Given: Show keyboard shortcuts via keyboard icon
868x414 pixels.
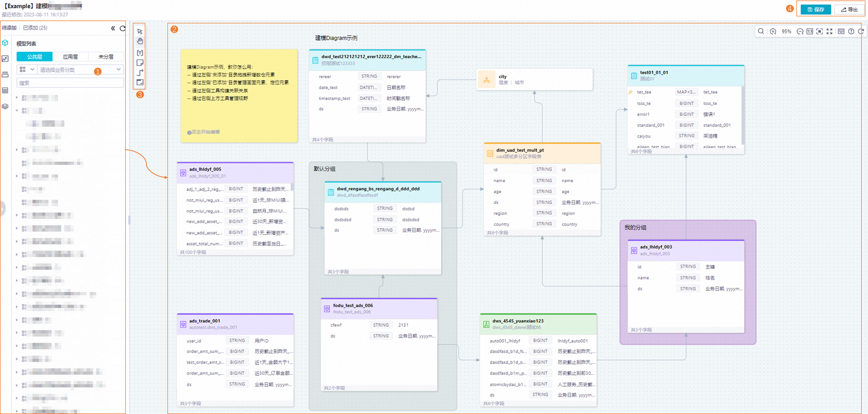Looking at the screenshot, I should click(841, 31).
